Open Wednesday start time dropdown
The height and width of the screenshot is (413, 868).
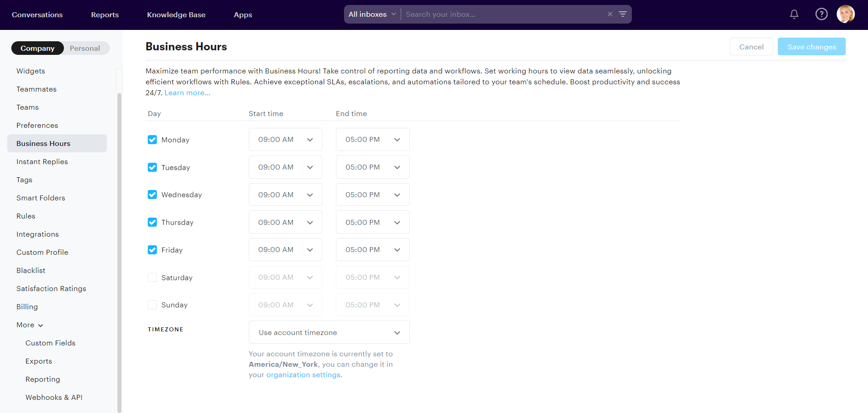coord(286,194)
